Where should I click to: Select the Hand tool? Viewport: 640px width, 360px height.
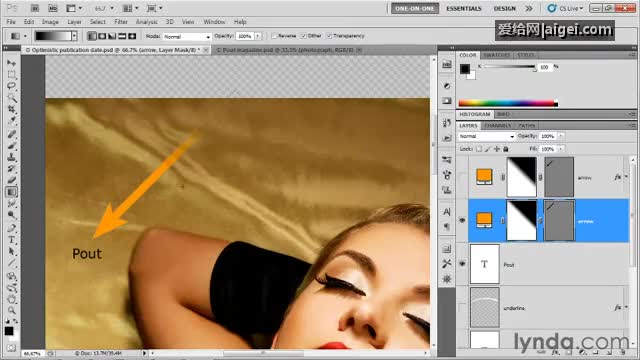[11, 300]
